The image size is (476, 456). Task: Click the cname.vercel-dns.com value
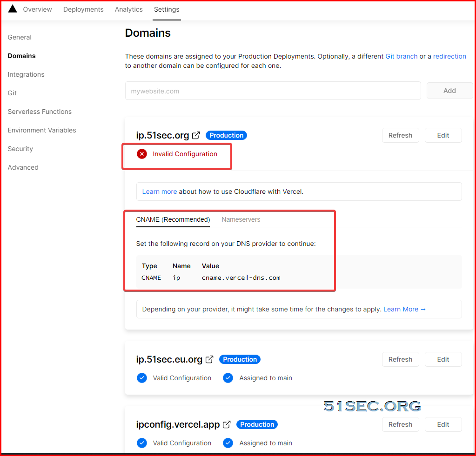click(x=241, y=278)
